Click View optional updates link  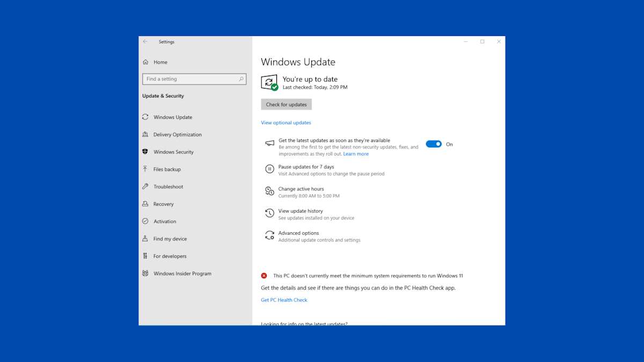pyautogui.click(x=286, y=122)
